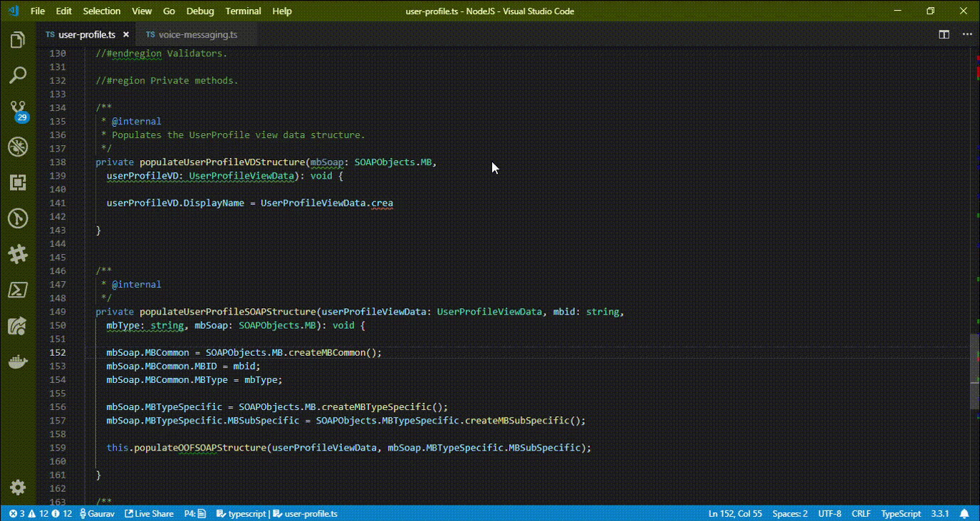Click userProfileVD.DisplayName on line 141

coord(175,203)
